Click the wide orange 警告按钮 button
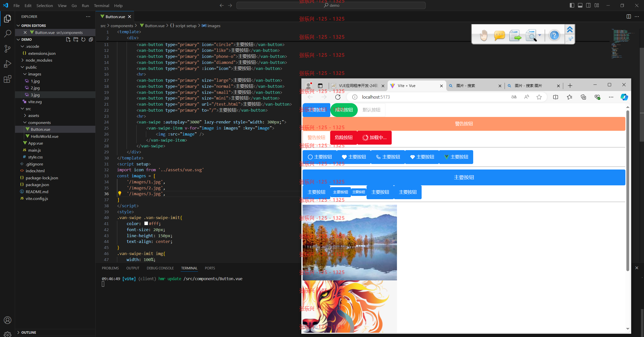Image resolution: width=644 pixels, height=337 pixels. (464, 124)
